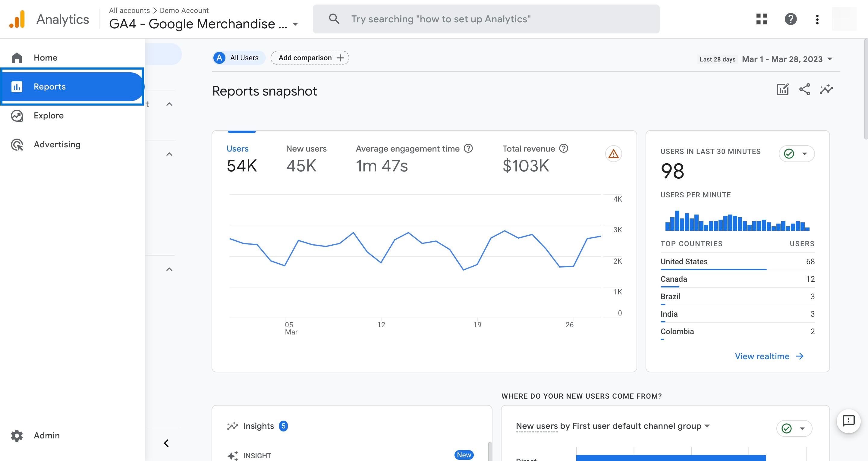Screen dimensions: 868x461
Task: Click the All accounts breadcrumb
Action: click(129, 11)
